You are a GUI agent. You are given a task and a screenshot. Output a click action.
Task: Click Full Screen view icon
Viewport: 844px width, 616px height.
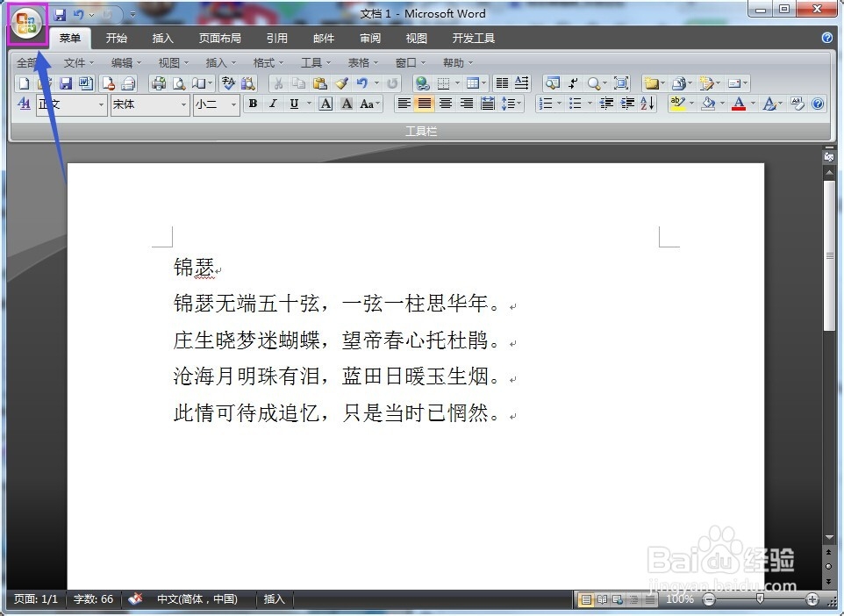click(x=621, y=83)
